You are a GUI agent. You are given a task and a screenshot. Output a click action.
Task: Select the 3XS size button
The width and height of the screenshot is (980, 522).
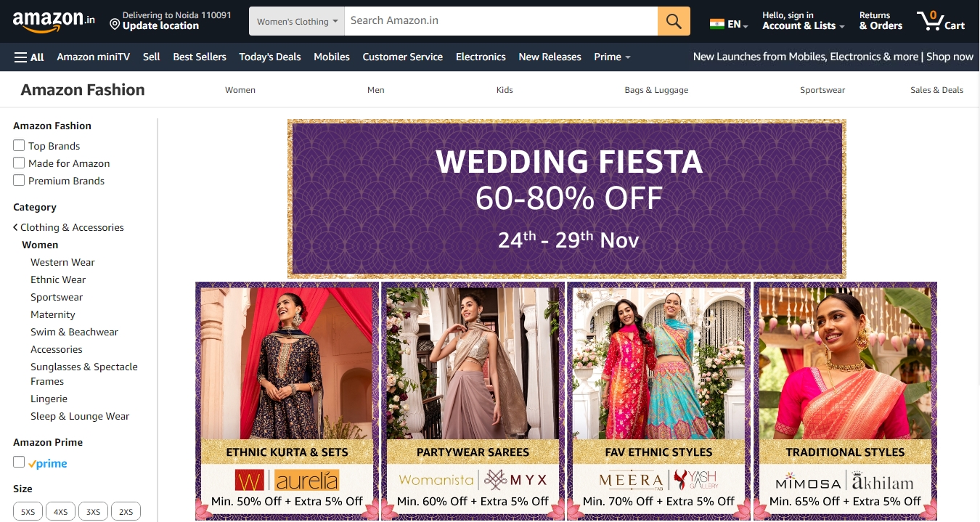[x=93, y=512]
